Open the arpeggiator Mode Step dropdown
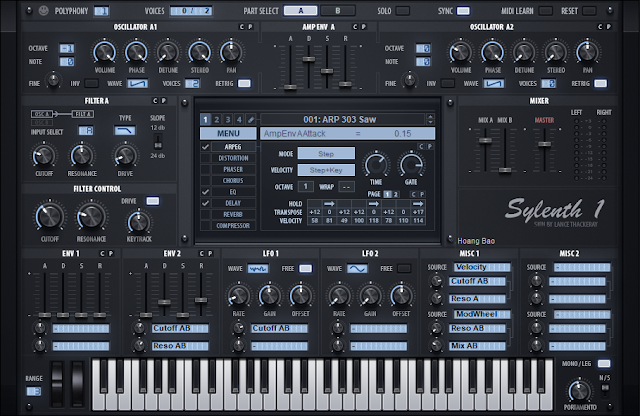Screen dimensions: 640x416 pyautogui.click(x=326, y=154)
